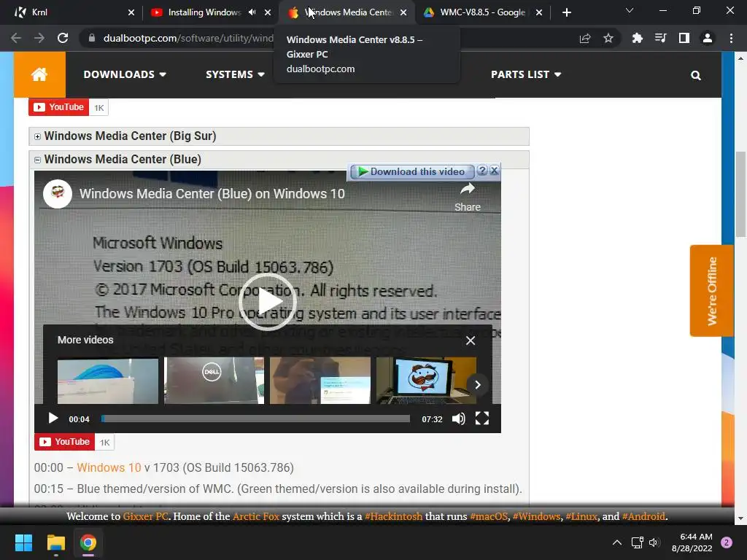Open the media control icon in toolbar
This screenshot has height=560, width=747.
[x=660, y=38]
